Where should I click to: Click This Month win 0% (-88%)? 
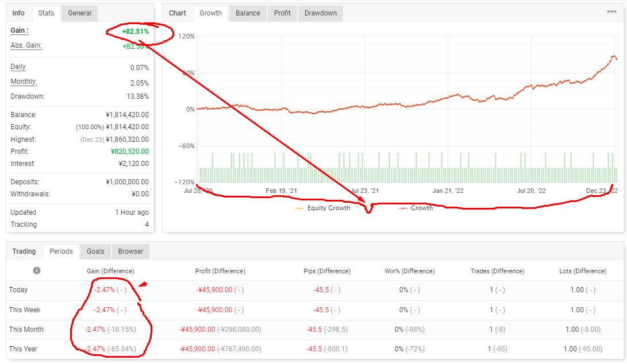click(409, 329)
